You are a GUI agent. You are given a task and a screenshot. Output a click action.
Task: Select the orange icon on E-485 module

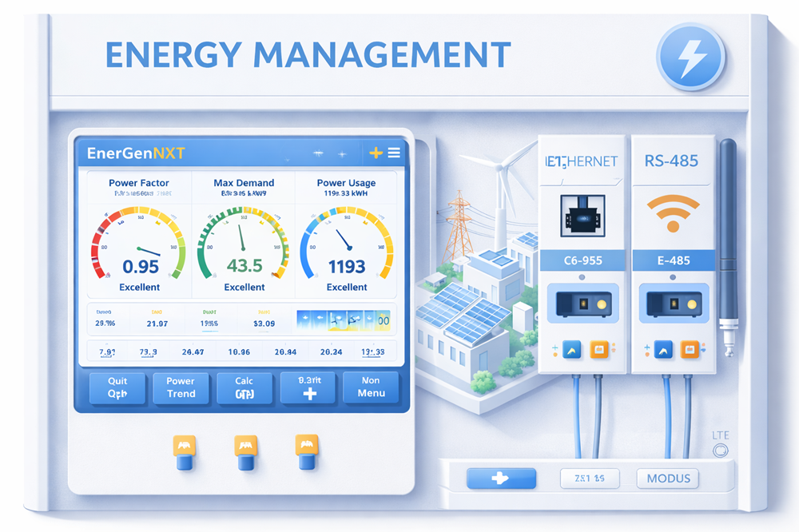[x=689, y=349]
